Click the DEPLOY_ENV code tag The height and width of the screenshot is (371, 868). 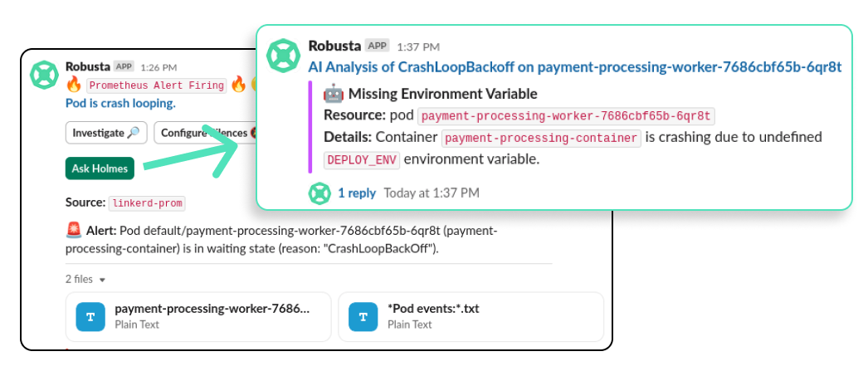click(362, 160)
